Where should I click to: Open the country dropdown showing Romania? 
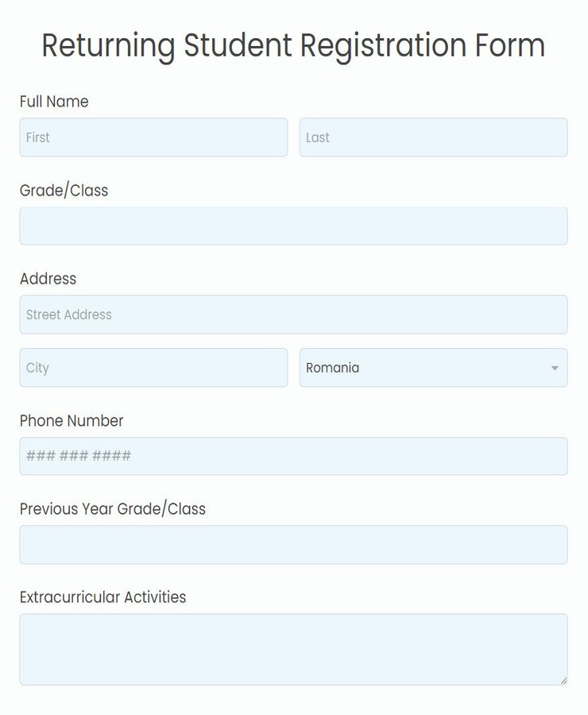[x=433, y=367]
